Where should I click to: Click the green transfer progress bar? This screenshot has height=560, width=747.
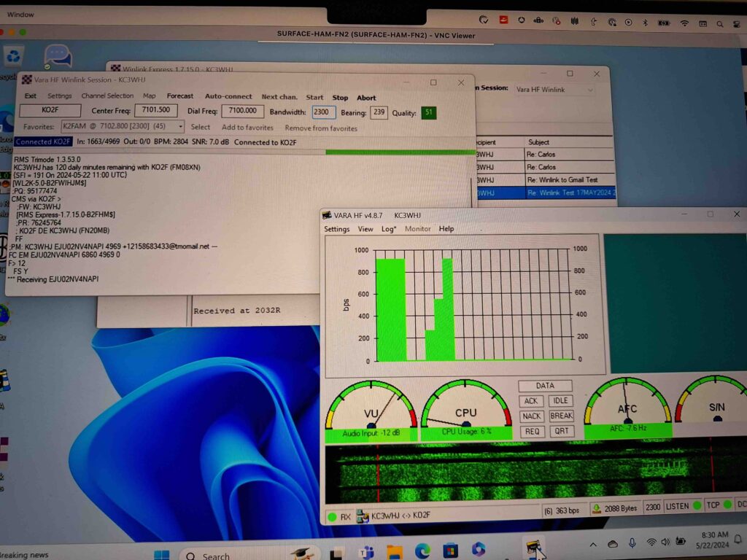coord(400,152)
